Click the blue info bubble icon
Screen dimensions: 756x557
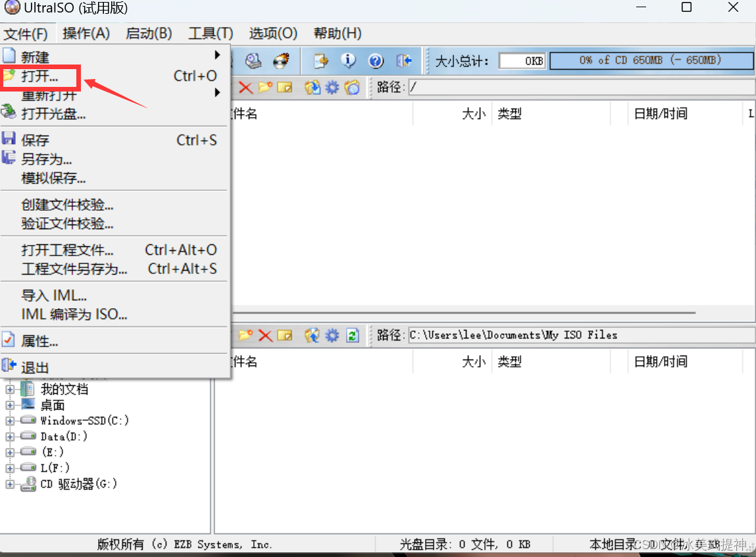(348, 61)
